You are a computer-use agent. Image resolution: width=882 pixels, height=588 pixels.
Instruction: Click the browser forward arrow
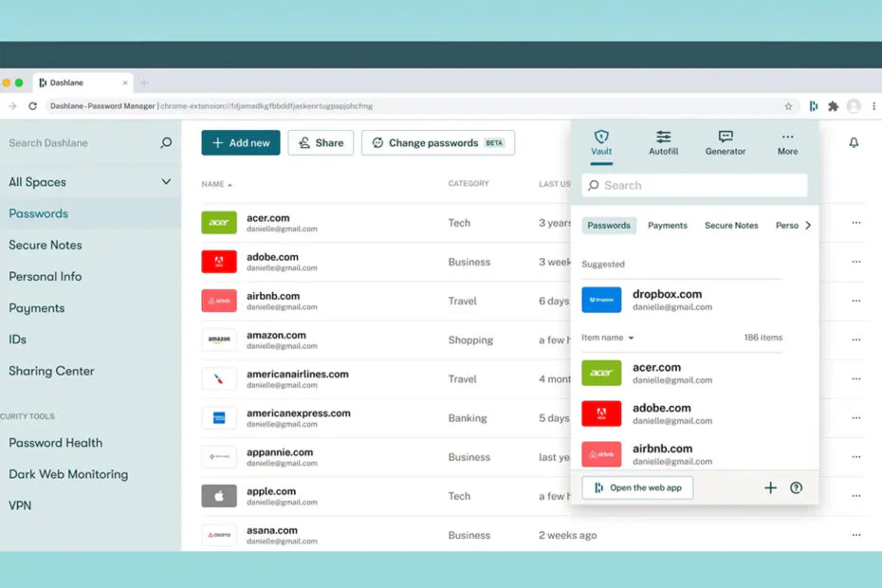click(x=12, y=106)
